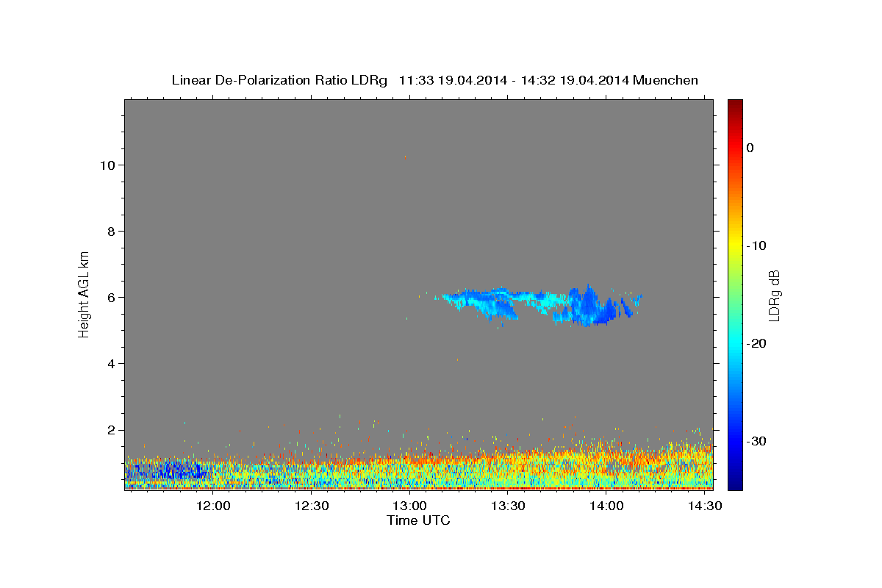
Task: Click the colorbar value -20 label
Action: (x=756, y=343)
